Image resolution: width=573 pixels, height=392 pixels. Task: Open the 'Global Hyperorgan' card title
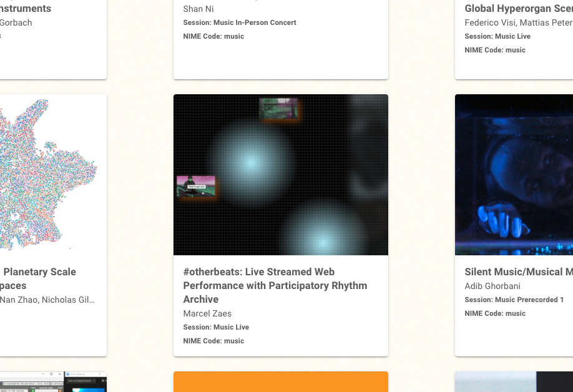pos(519,8)
